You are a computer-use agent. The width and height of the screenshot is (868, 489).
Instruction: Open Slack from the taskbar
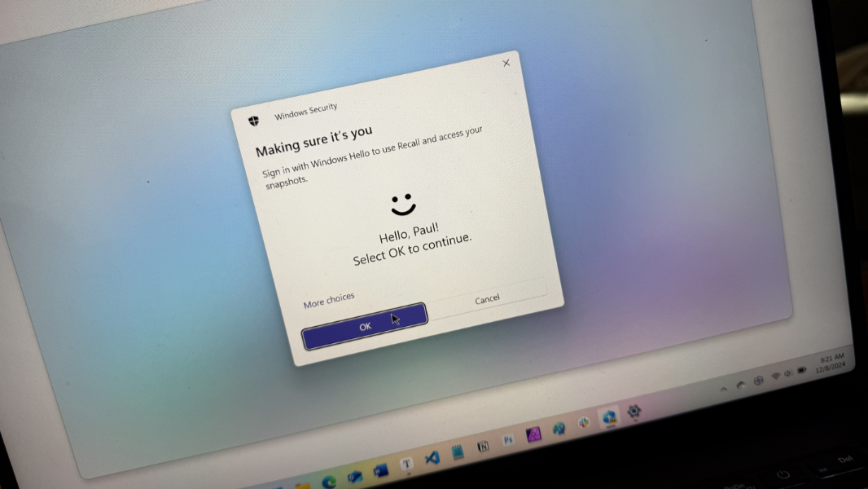pyautogui.click(x=584, y=422)
